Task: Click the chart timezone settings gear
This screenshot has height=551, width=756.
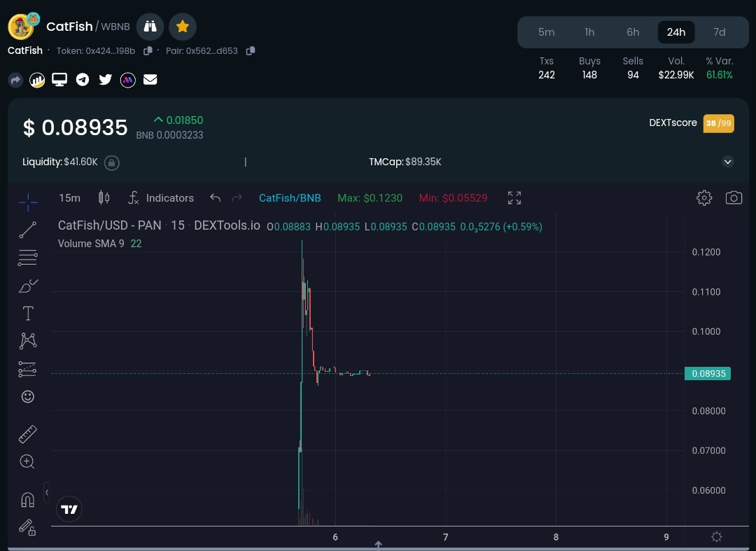Action: click(717, 536)
